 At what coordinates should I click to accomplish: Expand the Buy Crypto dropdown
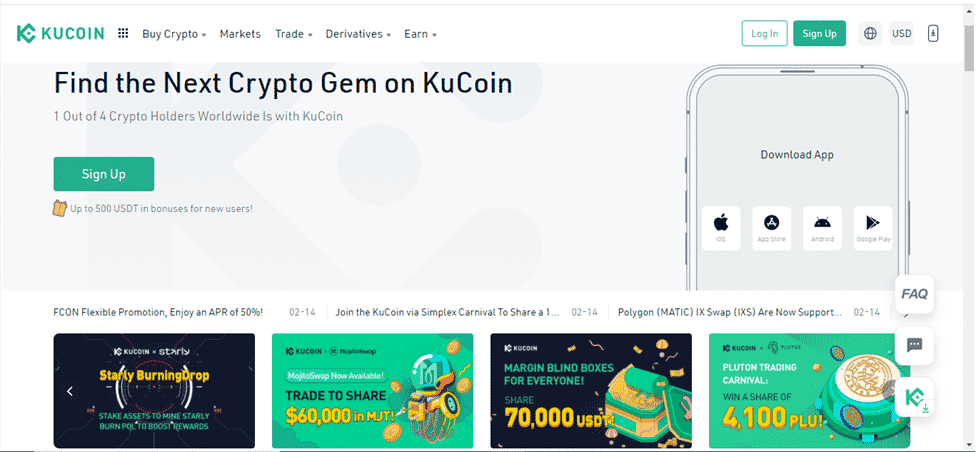click(x=174, y=34)
